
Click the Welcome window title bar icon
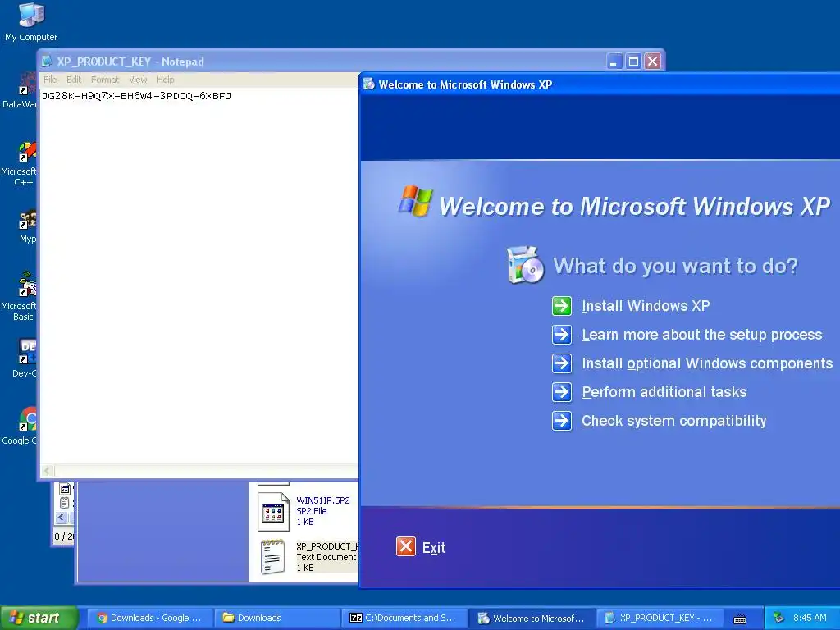[368, 84]
